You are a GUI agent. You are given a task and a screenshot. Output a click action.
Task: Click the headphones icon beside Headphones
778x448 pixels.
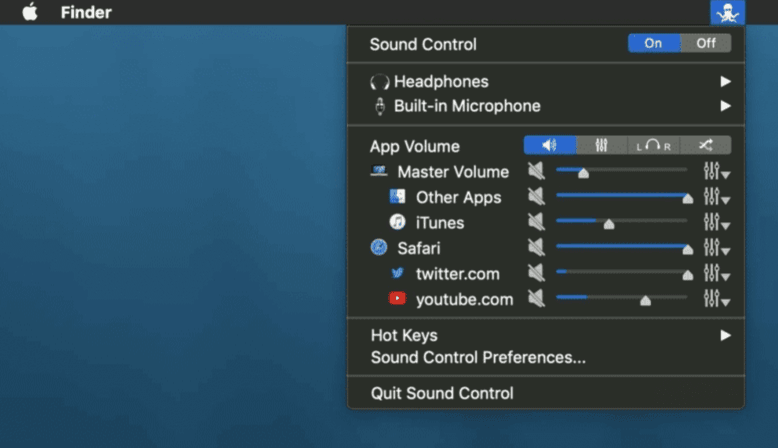[380, 82]
